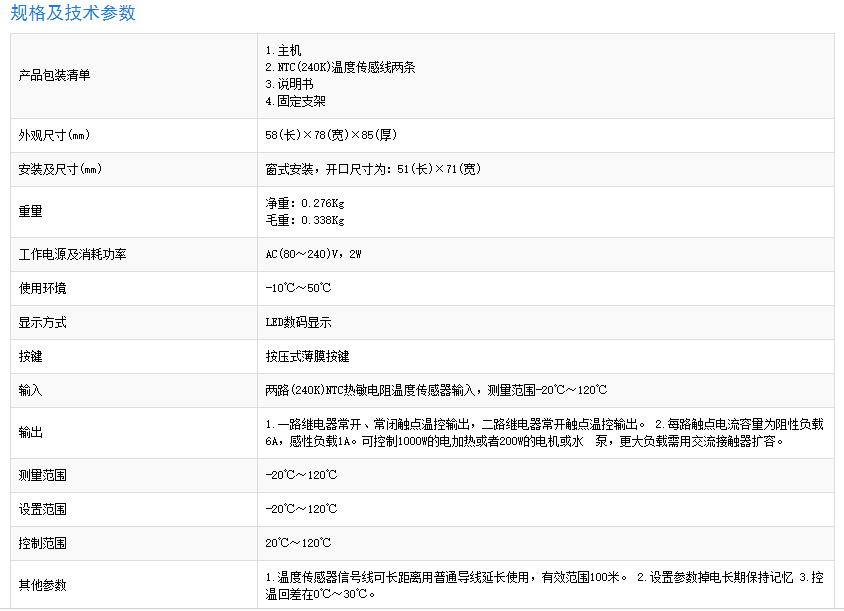Viewport: 844px width, 611px height.
Task: Click the 测量范围 row label
Action: click(x=43, y=475)
